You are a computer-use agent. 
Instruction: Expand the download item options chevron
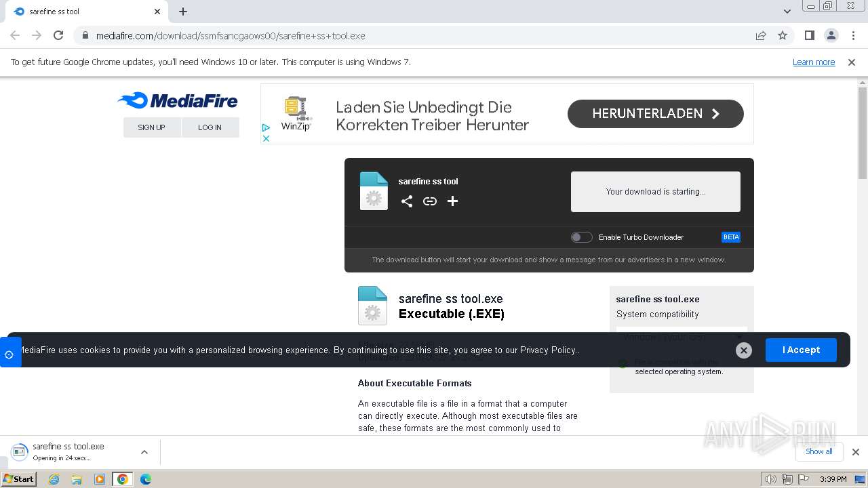pos(144,452)
